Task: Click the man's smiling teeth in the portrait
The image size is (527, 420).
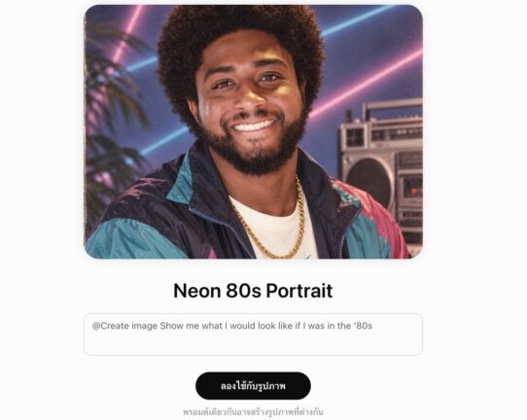Action: [254, 126]
